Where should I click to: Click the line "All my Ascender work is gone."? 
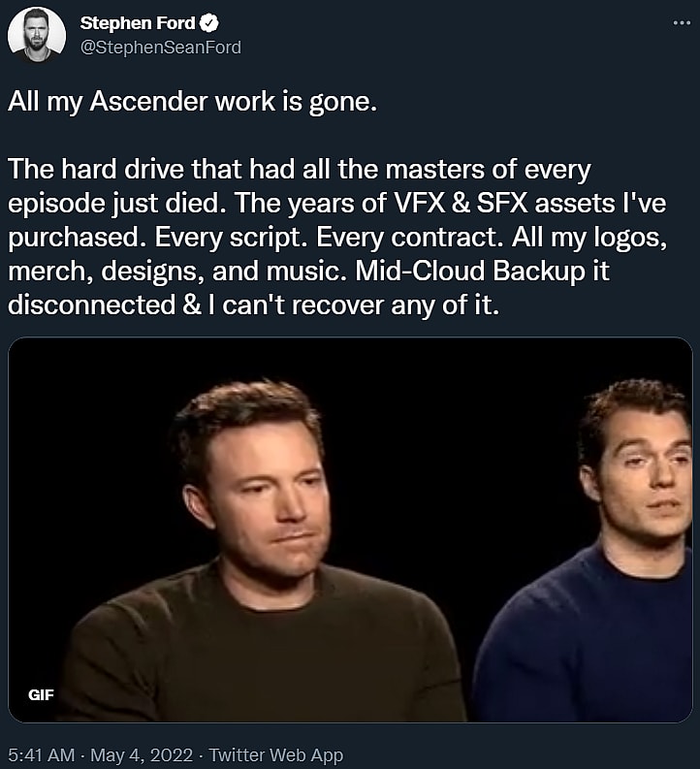point(191,103)
